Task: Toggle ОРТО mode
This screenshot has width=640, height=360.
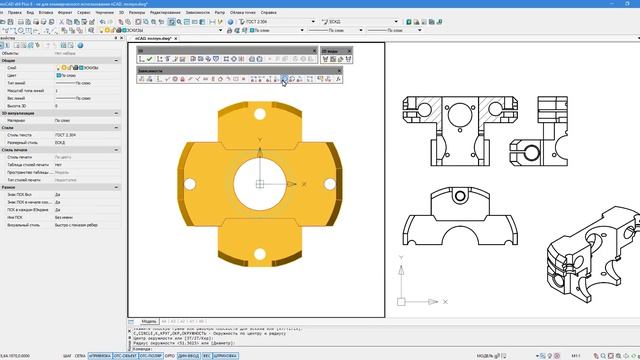Action: point(170,356)
